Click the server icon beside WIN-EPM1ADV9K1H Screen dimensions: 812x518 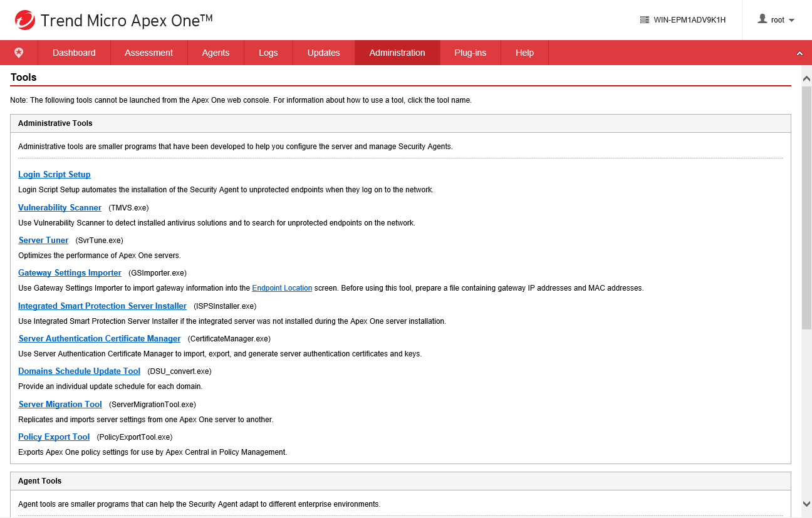pyautogui.click(x=644, y=20)
